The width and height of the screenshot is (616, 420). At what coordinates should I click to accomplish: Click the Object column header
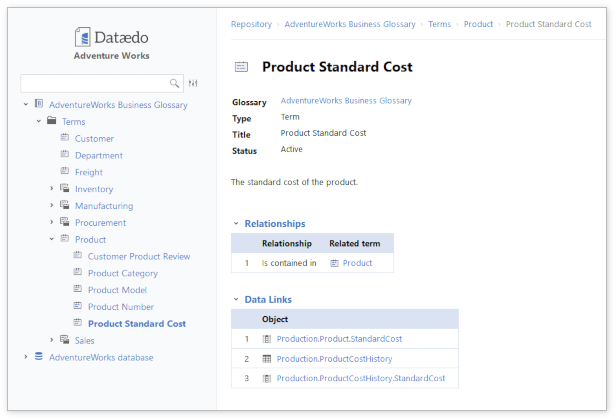point(275,319)
